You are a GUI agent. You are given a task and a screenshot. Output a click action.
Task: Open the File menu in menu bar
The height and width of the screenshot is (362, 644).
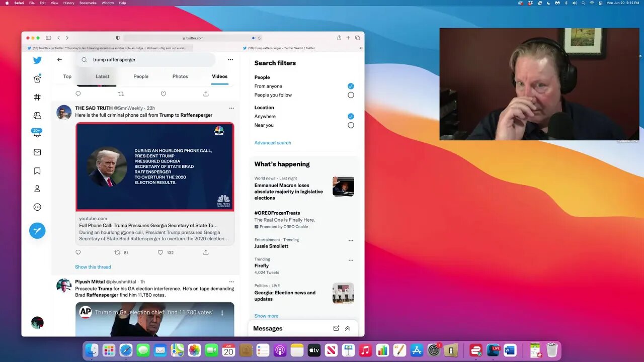click(x=32, y=3)
